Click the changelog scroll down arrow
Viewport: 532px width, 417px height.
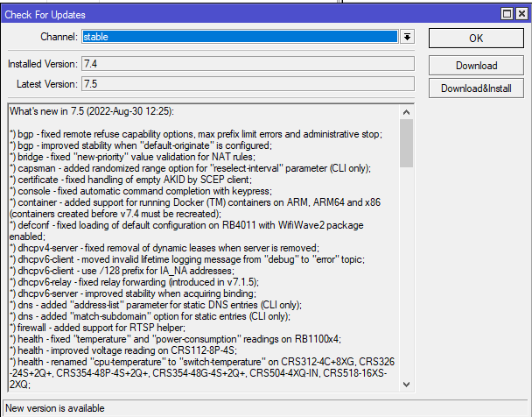coord(407,385)
